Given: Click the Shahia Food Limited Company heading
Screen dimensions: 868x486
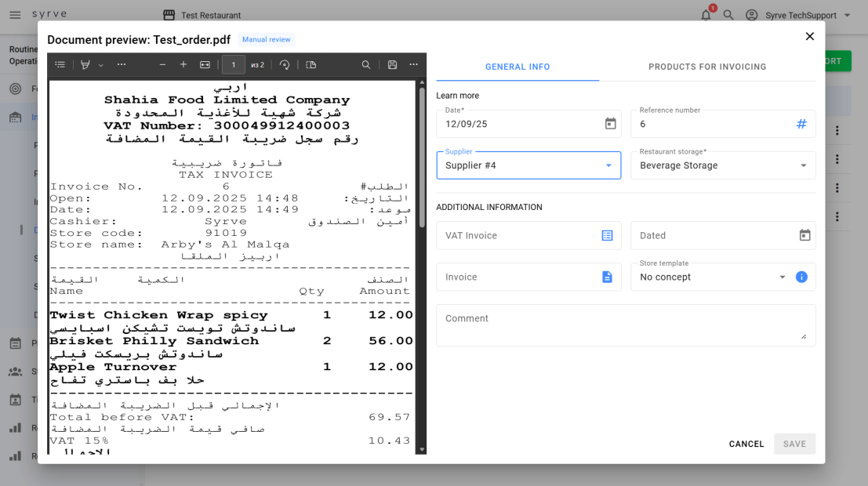Looking at the screenshot, I should [227, 100].
